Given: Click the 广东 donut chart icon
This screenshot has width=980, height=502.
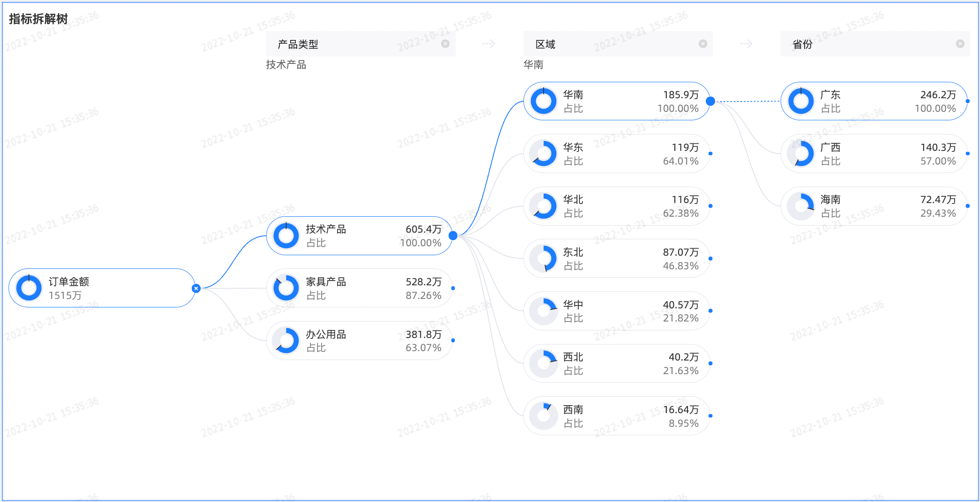Looking at the screenshot, I should (x=801, y=101).
